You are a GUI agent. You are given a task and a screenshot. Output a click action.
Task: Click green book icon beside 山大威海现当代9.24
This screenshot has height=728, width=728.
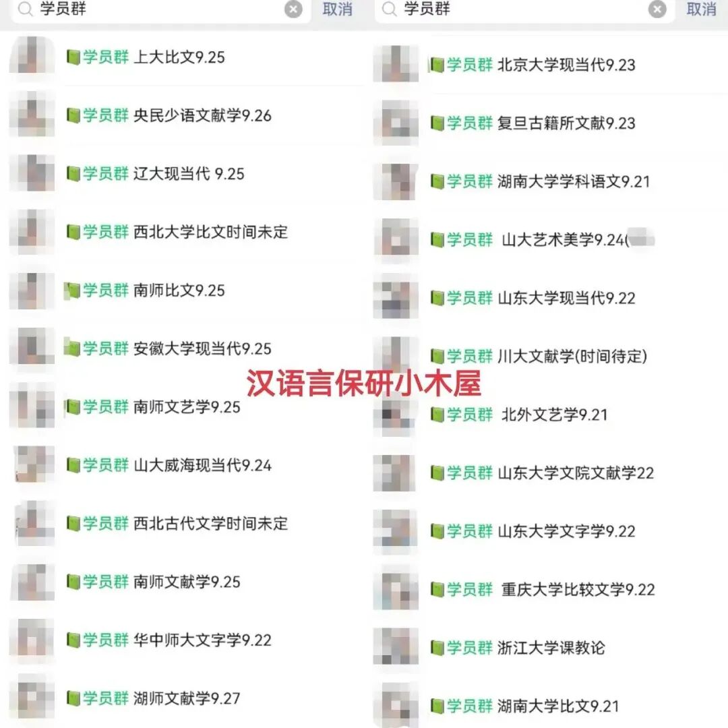click(x=73, y=464)
